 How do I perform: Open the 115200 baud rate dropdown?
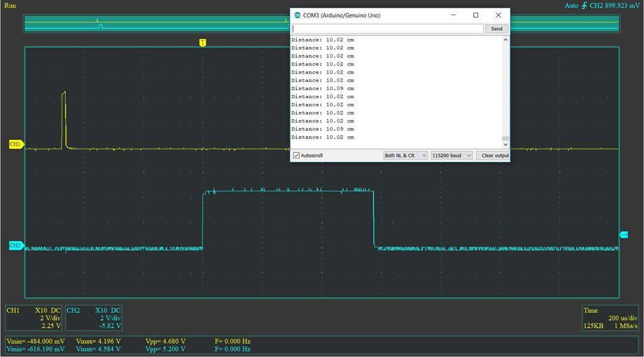[x=452, y=156]
